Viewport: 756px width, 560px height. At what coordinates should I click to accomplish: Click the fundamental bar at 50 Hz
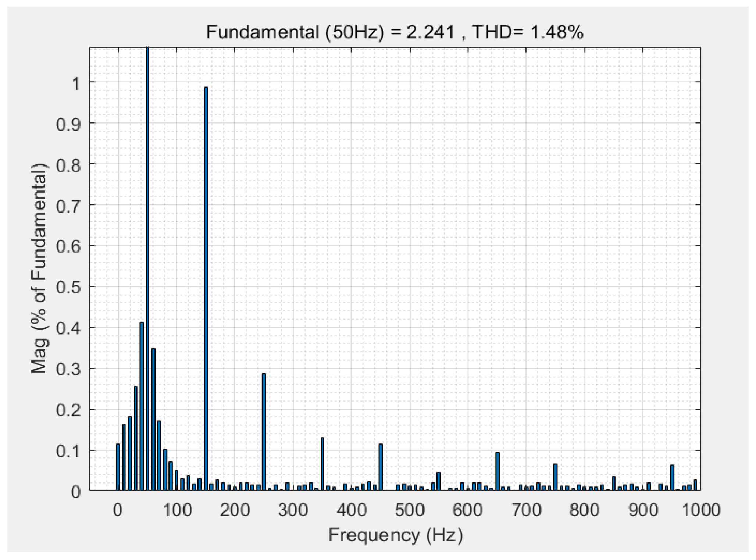(x=147, y=268)
